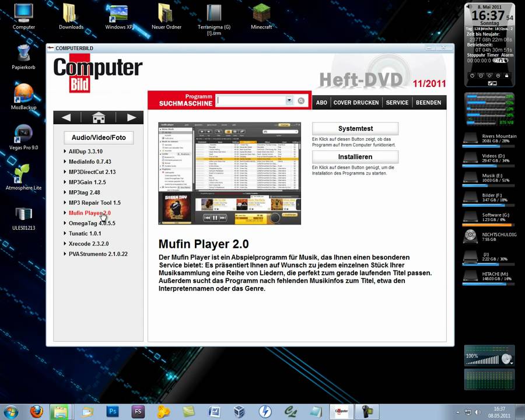The image size is (525, 420).
Task: Open the Audio/Video/Foto category button
Action: (x=99, y=138)
